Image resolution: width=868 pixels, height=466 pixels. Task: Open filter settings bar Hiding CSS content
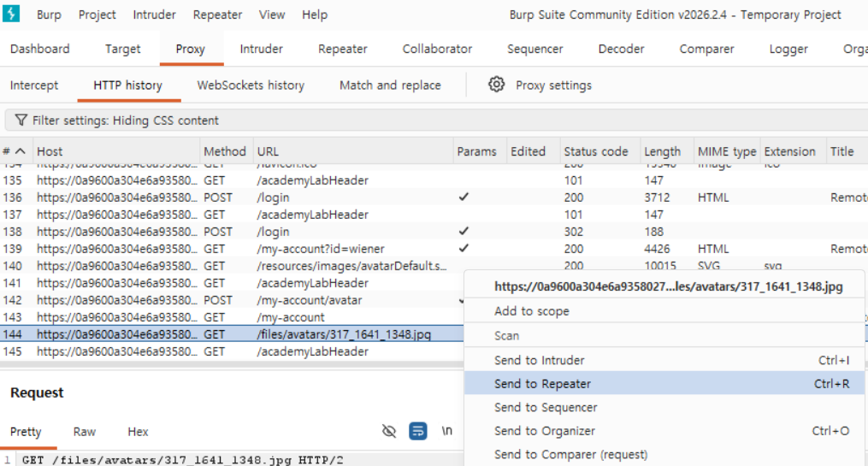coord(434,120)
